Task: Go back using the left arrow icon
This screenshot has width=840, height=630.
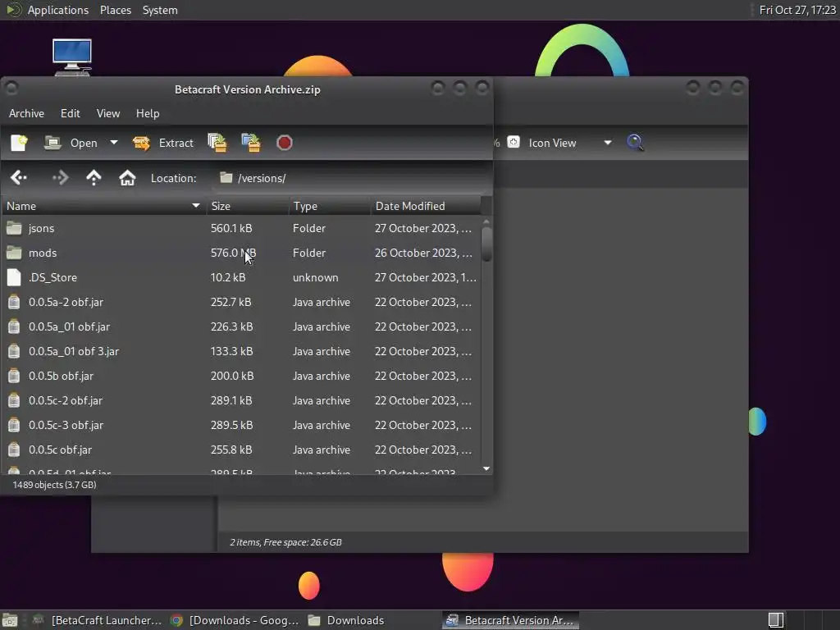Action: (19, 178)
